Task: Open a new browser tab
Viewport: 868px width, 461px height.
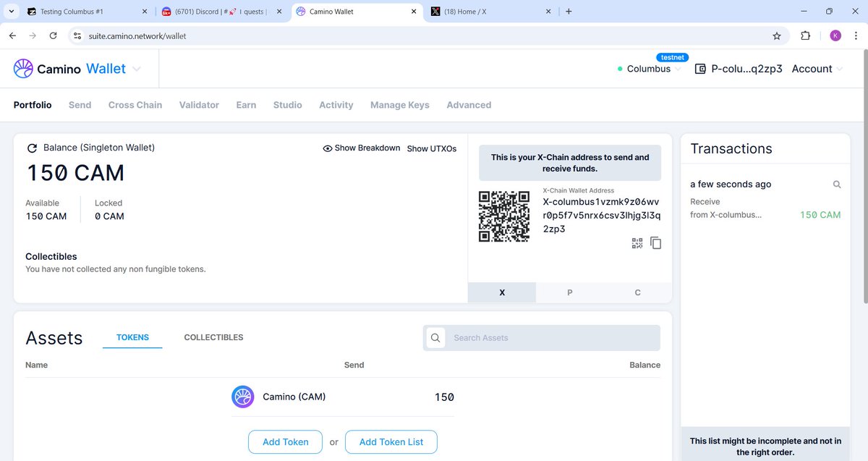Action: click(x=569, y=12)
